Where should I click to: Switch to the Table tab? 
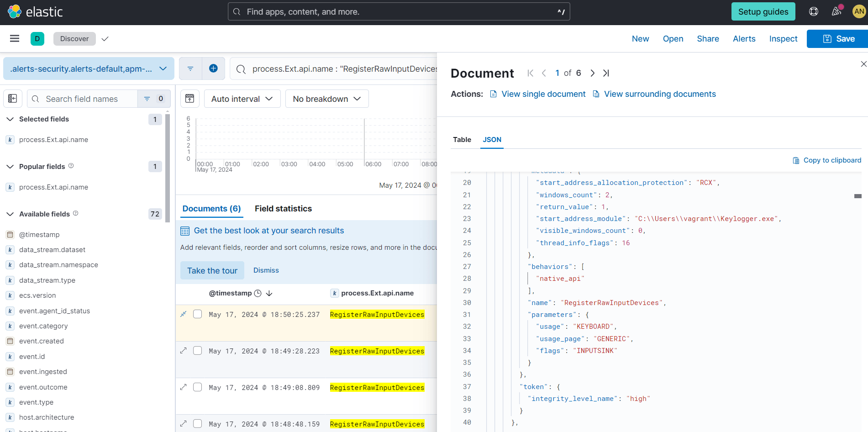click(462, 139)
